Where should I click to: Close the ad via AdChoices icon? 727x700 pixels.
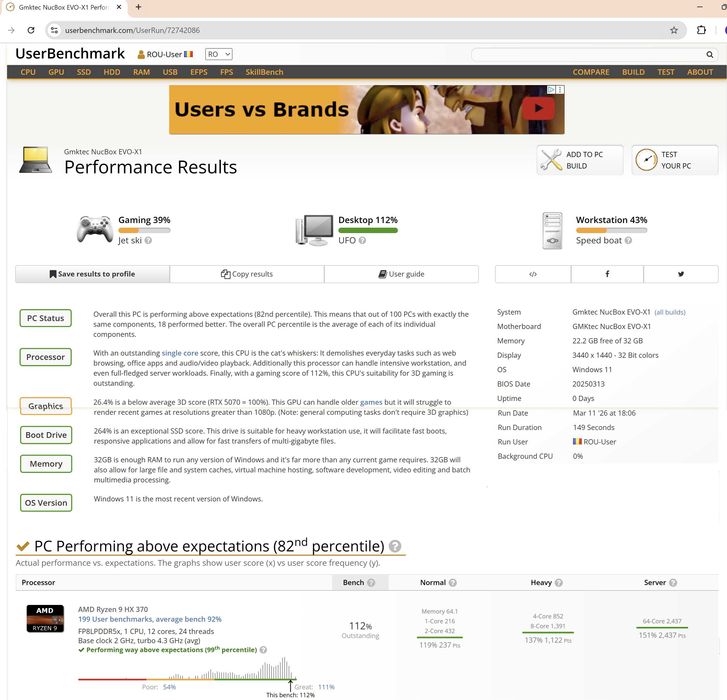point(551,89)
